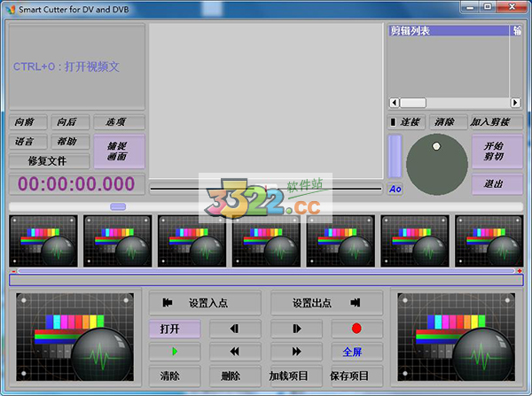Click the 清除 button in bottom controls
This screenshot has height=396, width=532.
click(175, 376)
